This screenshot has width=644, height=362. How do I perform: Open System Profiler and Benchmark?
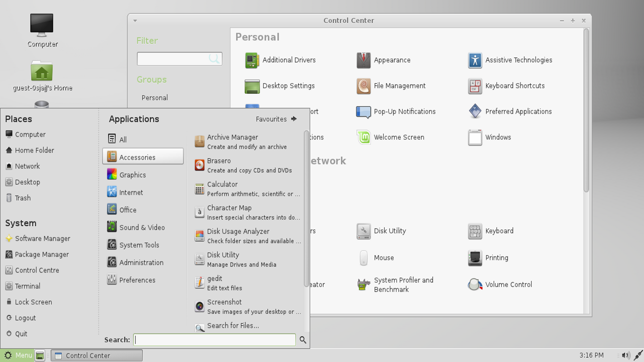pyautogui.click(x=395, y=285)
